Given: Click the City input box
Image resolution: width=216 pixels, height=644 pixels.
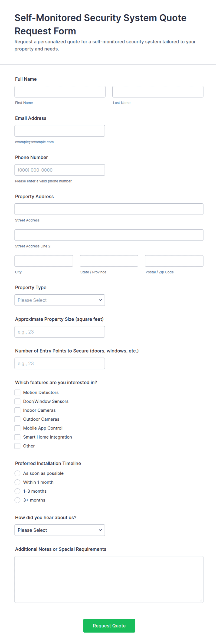Looking at the screenshot, I should point(44,261).
